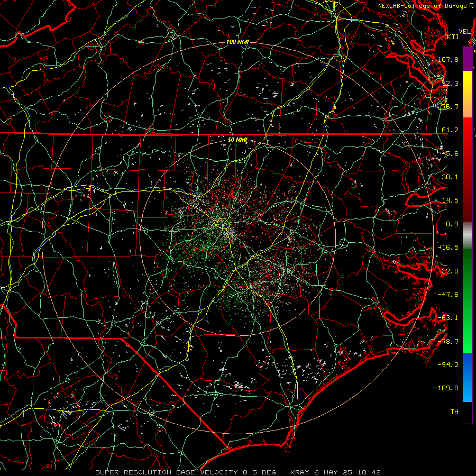Select the -63.1 scale value
Screen dimensions: 476x476
click(448, 318)
